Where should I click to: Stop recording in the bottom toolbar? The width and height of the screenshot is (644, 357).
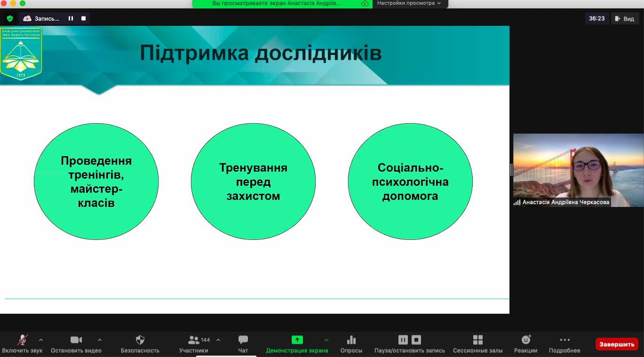click(416, 340)
